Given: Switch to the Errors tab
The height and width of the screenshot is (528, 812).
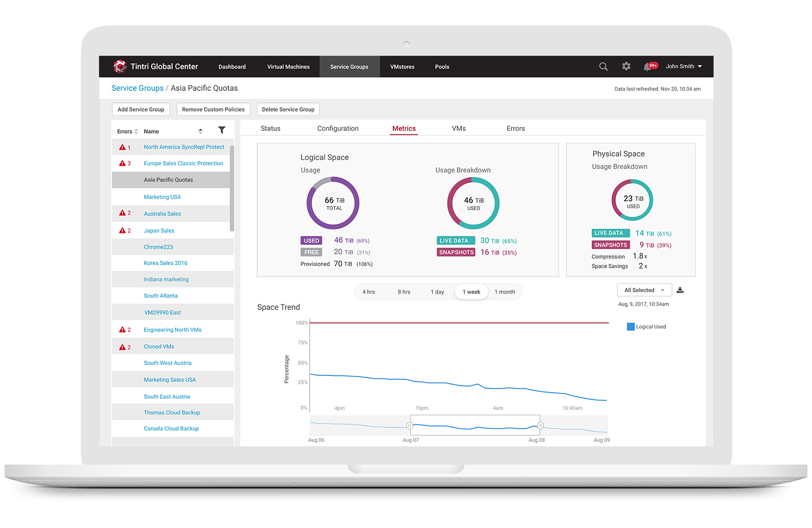Looking at the screenshot, I should [516, 128].
